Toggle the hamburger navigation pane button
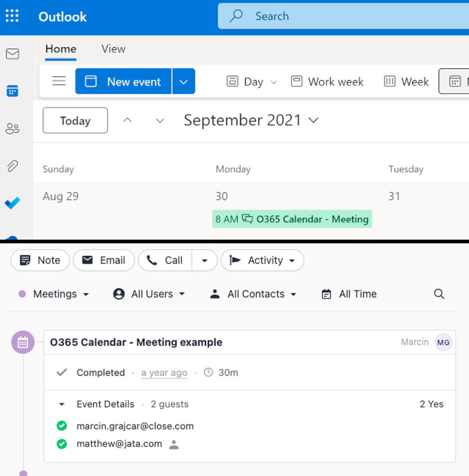This screenshot has width=469, height=476. pos(59,81)
